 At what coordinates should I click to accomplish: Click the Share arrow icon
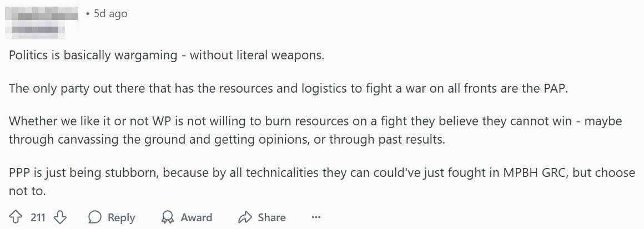[245, 217]
